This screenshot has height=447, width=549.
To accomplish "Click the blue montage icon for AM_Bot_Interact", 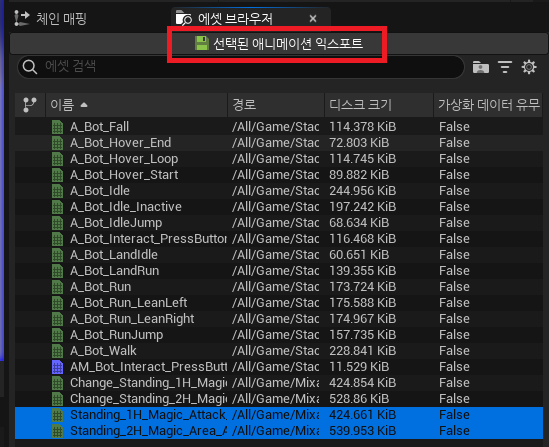I will point(57,367).
